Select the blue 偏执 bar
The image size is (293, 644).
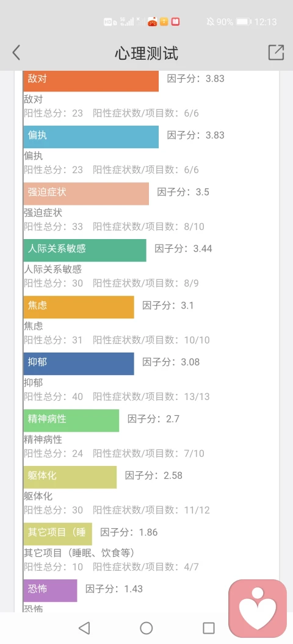91,137
